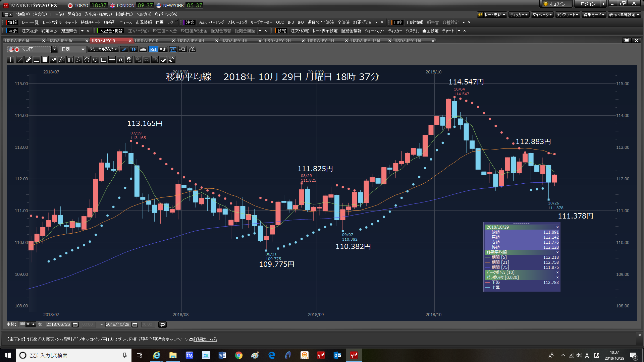The height and width of the screenshot is (362, 644).
Task: Select the text annotation A tool
Action: pos(120,60)
